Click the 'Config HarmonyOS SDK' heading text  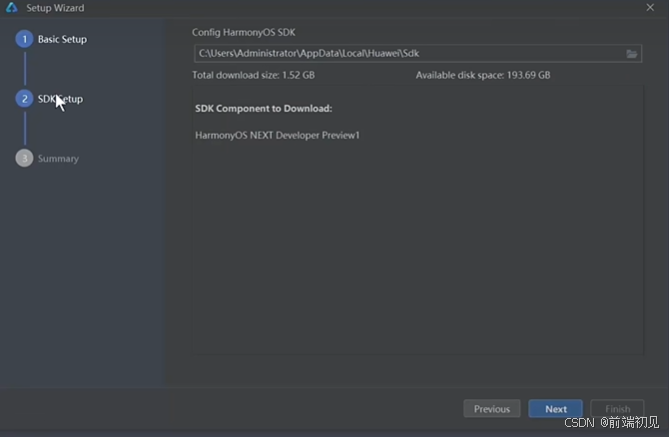click(x=244, y=32)
